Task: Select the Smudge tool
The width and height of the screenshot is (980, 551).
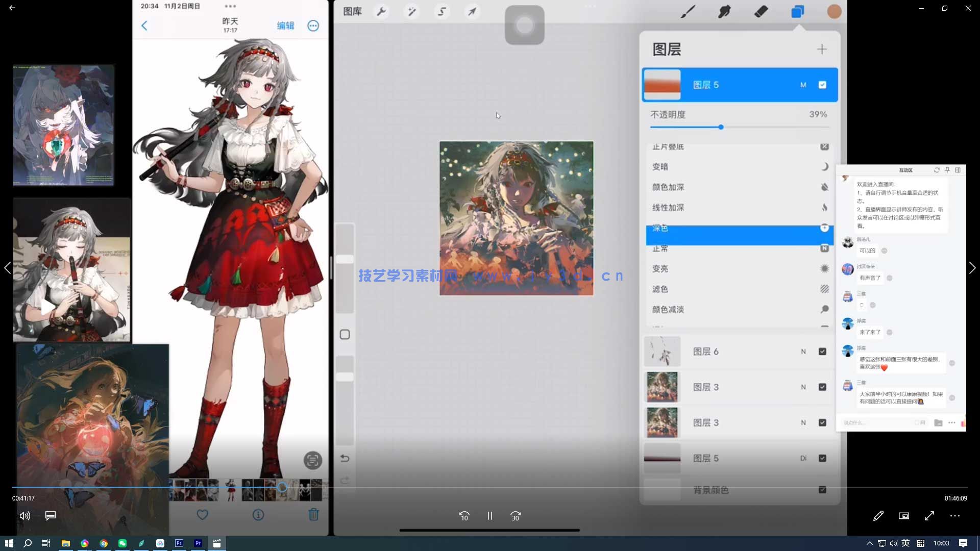Action: click(724, 11)
